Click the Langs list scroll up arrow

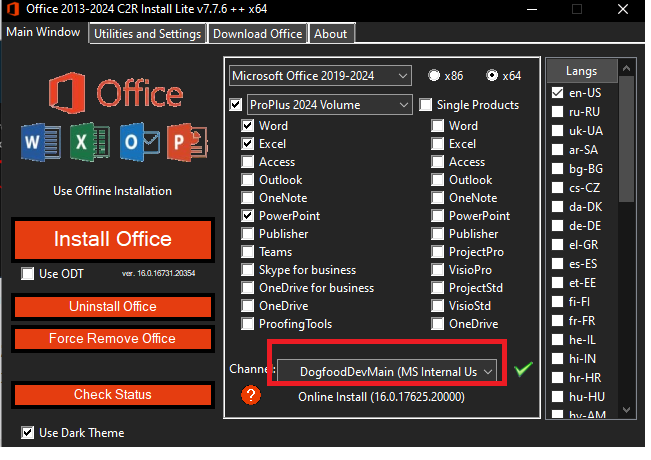(627, 68)
